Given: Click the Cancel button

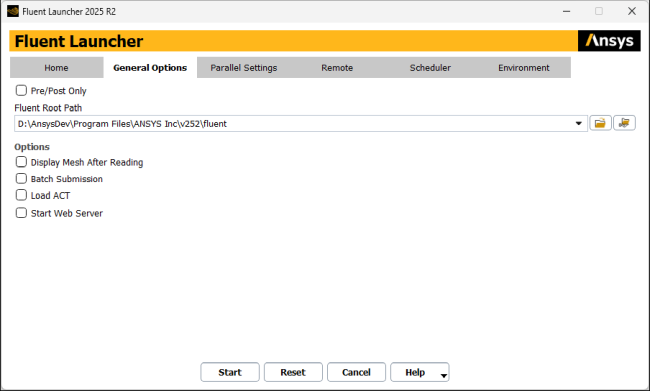Looking at the screenshot, I should pyautogui.click(x=356, y=372).
